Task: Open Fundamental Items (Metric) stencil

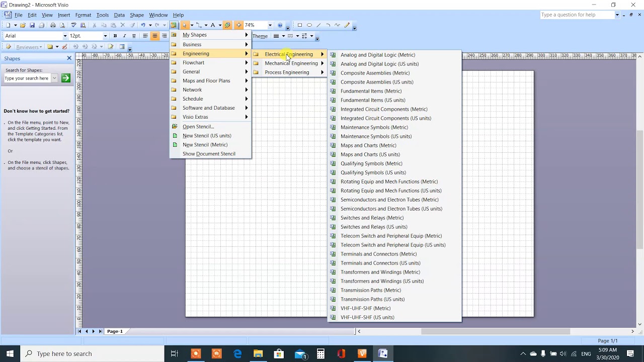Action: pyautogui.click(x=394, y=91)
